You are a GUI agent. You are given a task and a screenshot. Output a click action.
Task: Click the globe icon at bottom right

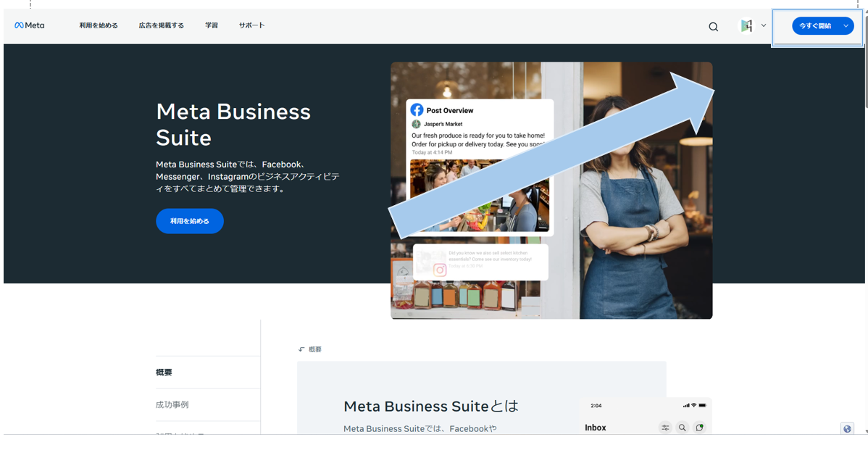pyautogui.click(x=847, y=428)
